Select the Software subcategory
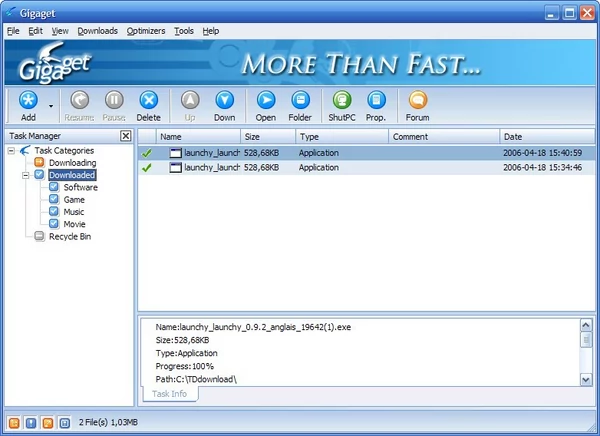 coord(80,187)
